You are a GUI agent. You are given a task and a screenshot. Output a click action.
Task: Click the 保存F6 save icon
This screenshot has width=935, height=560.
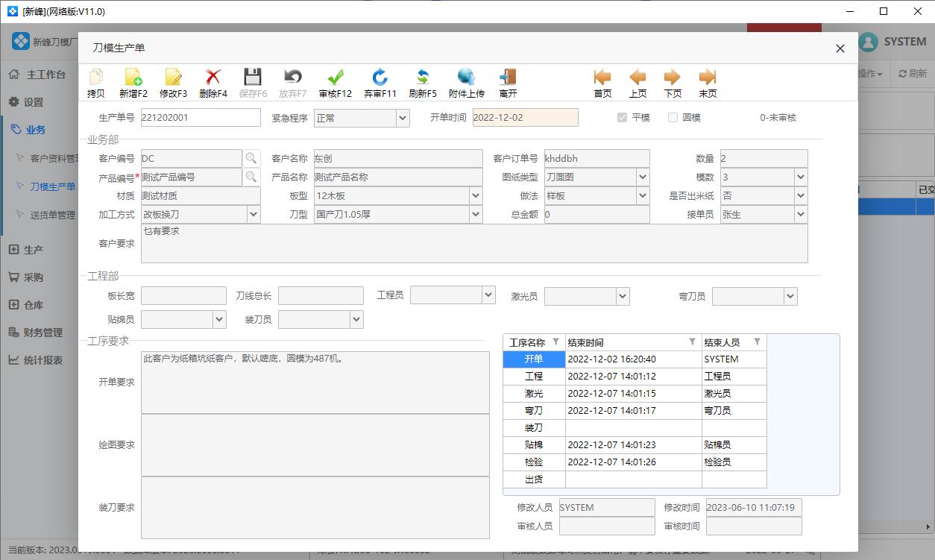tap(253, 77)
